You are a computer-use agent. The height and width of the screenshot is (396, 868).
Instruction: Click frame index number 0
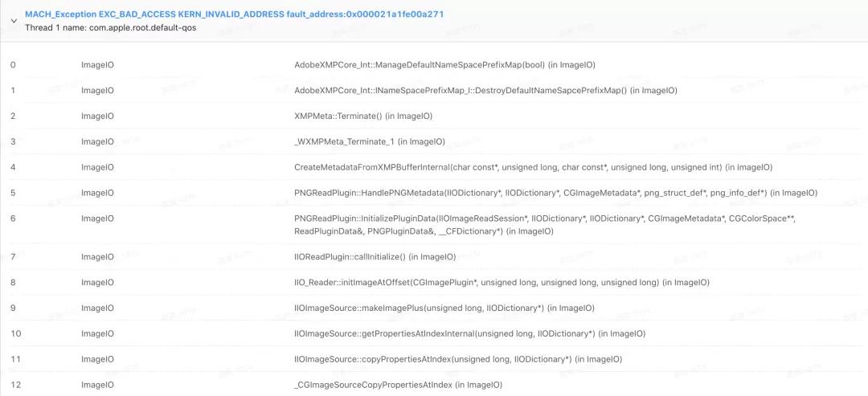13,65
